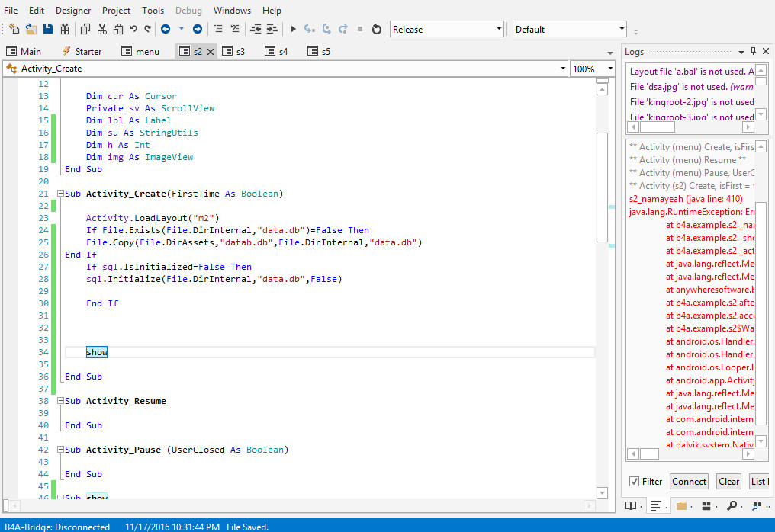Click the Connect button in Logs

[689, 482]
